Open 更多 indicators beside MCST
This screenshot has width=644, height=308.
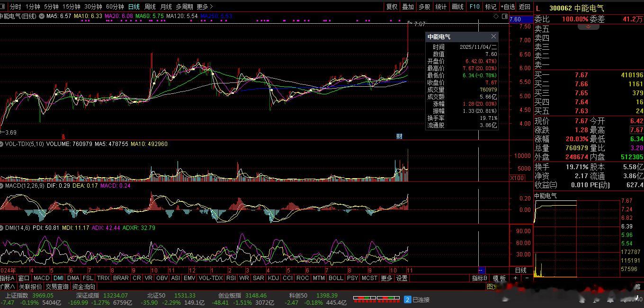click(x=386, y=278)
